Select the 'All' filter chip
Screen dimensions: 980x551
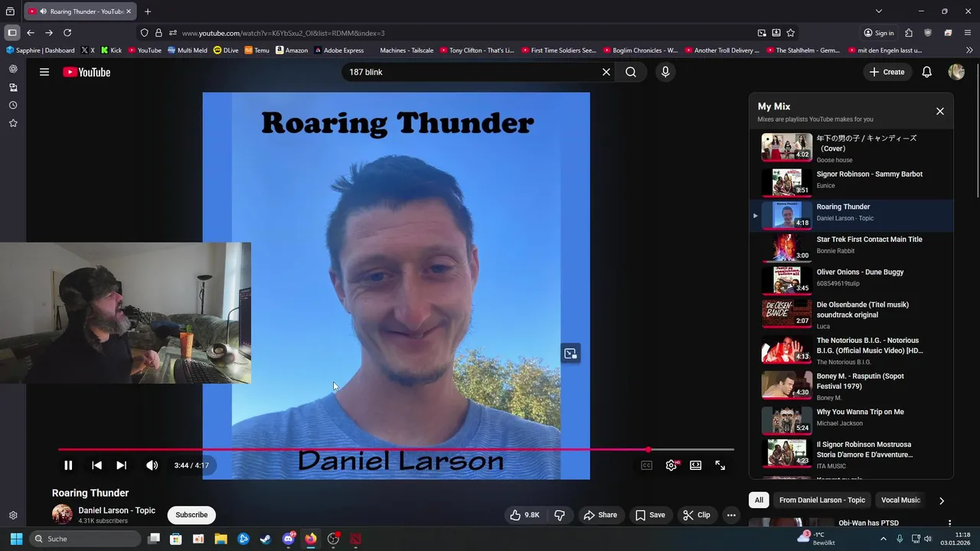(x=759, y=500)
